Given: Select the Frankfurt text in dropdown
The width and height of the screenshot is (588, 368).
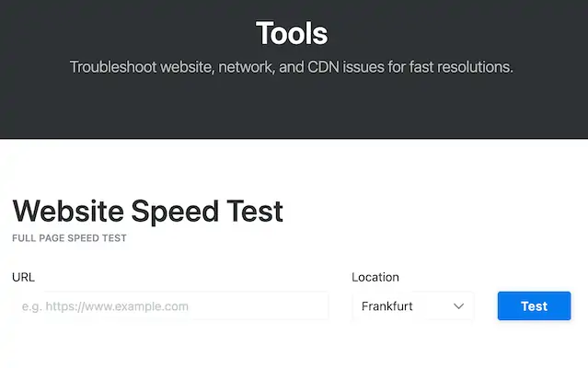Looking at the screenshot, I should pyautogui.click(x=387, y=306).
